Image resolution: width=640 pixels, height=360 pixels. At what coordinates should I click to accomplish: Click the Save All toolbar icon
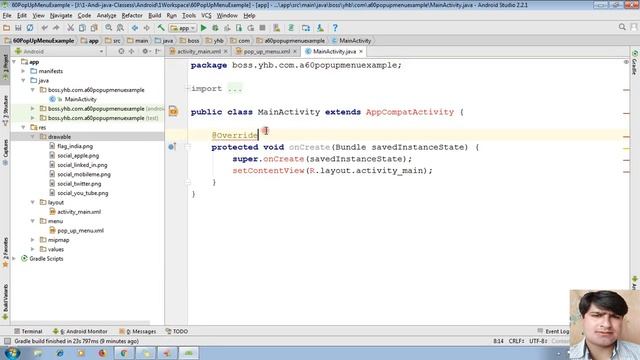tap(18, 28)
